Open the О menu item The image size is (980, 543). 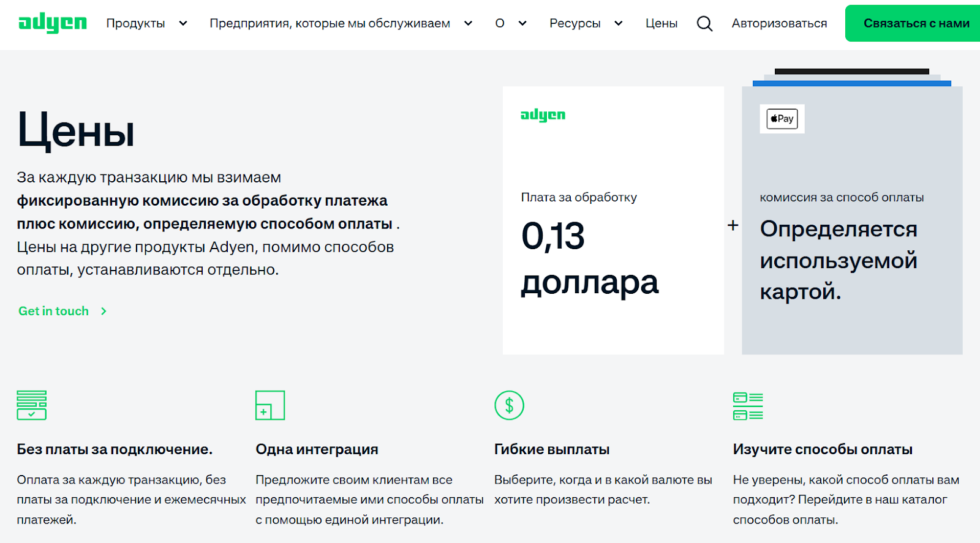(500, 23)
